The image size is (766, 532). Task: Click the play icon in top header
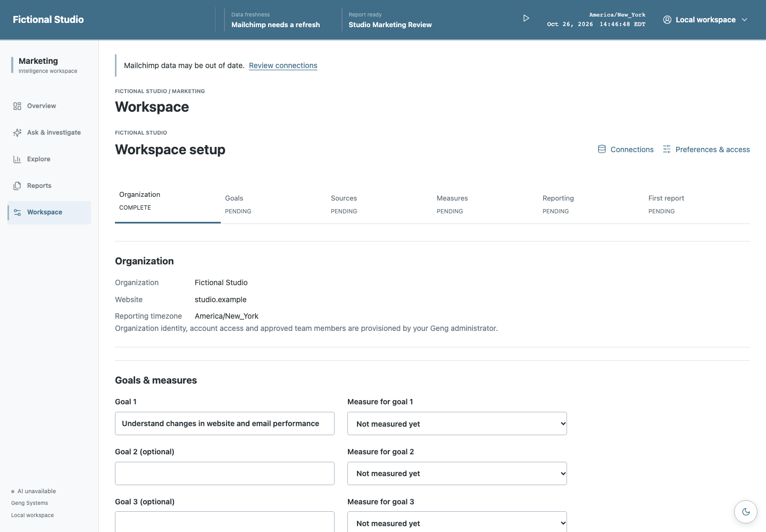[526, 18]
